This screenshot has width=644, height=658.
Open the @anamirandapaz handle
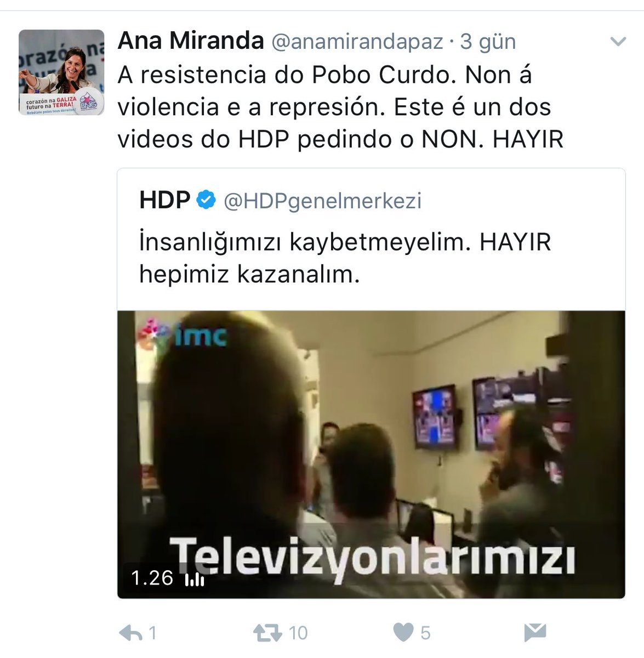357,42
